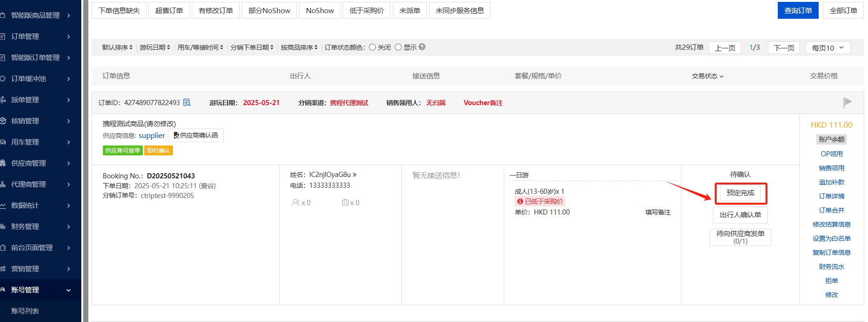Go to previous page with 上一页
The height and width of the screenshot is (322, 868).
click(x=725, y=47)
